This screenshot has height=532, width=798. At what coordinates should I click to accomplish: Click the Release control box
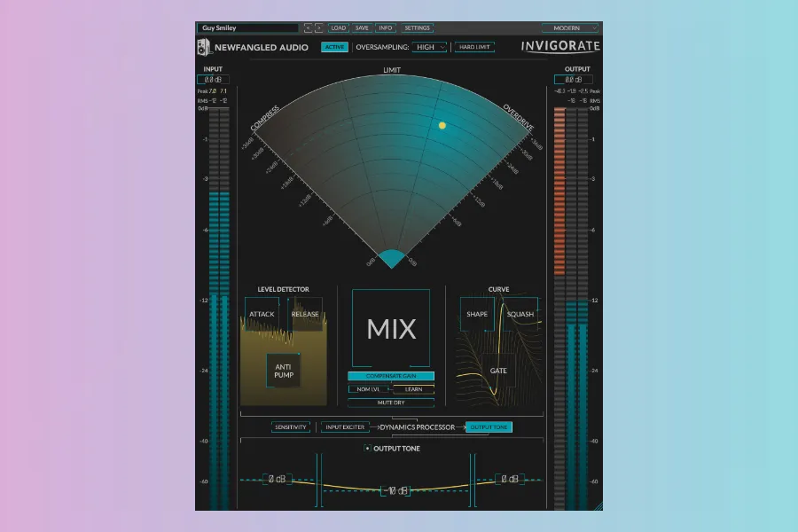(305, 314)
